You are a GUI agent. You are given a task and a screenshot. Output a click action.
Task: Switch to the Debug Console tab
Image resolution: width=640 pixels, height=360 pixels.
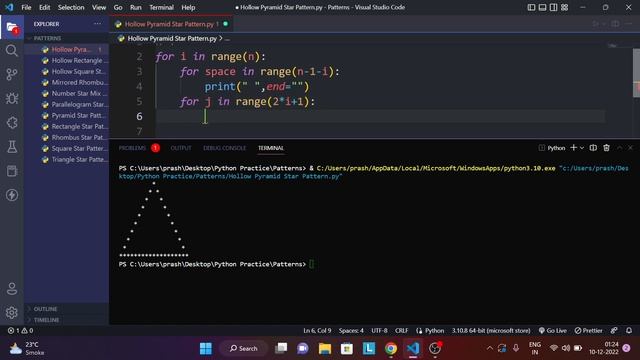coord(224,148)
